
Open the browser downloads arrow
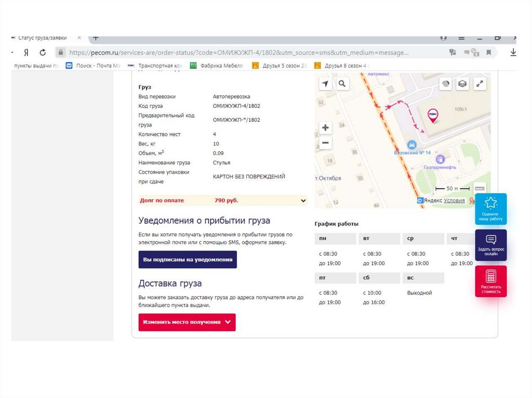coord(513,52)
